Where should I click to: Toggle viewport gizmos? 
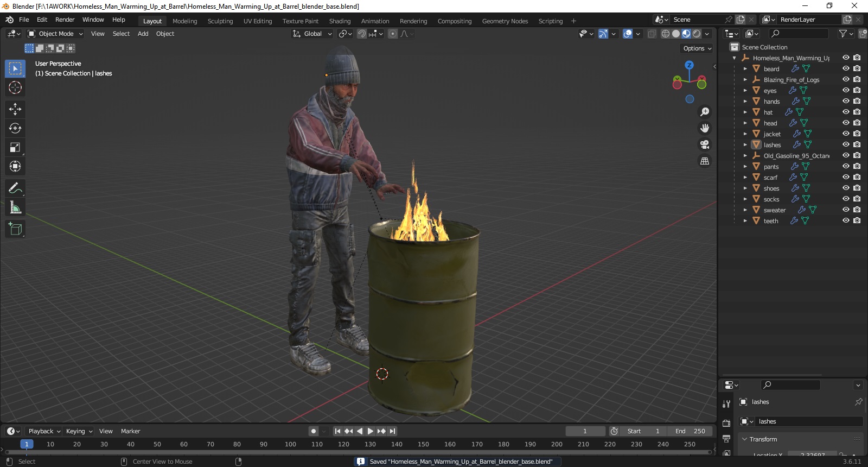point(603,34)
